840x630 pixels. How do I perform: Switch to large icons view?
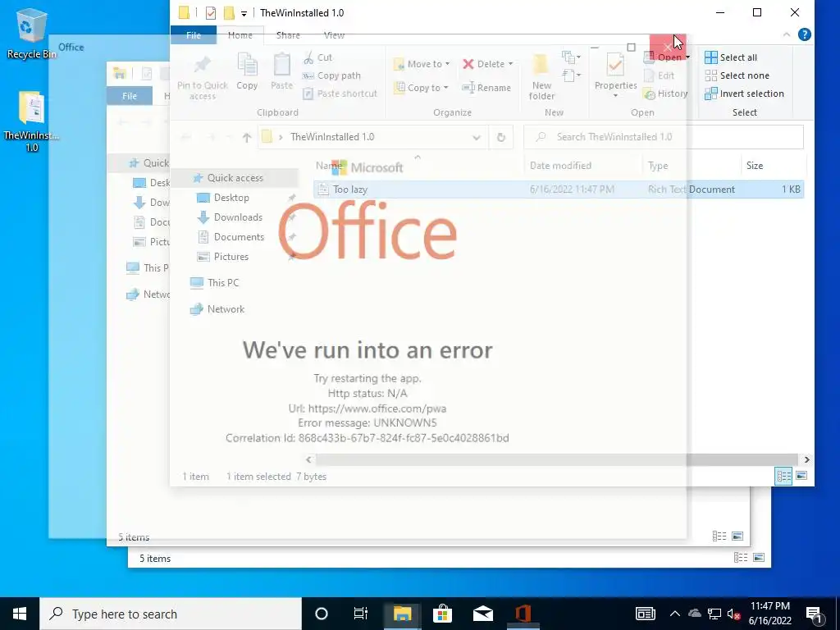(x=801, y=476)
